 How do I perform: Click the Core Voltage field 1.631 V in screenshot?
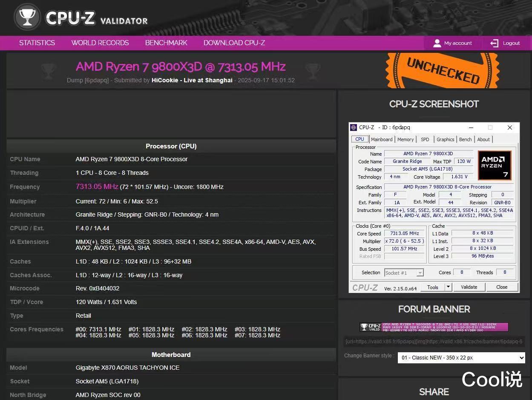coord(458,177)
